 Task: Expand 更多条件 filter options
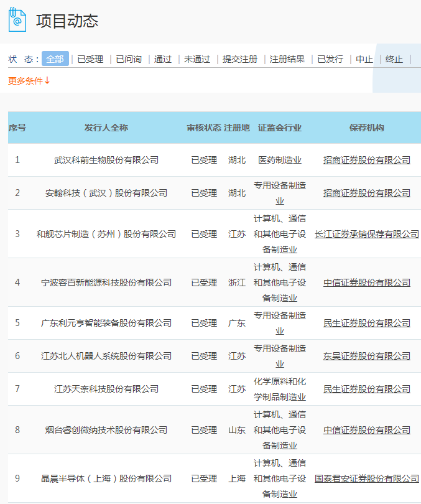[29, 80]
